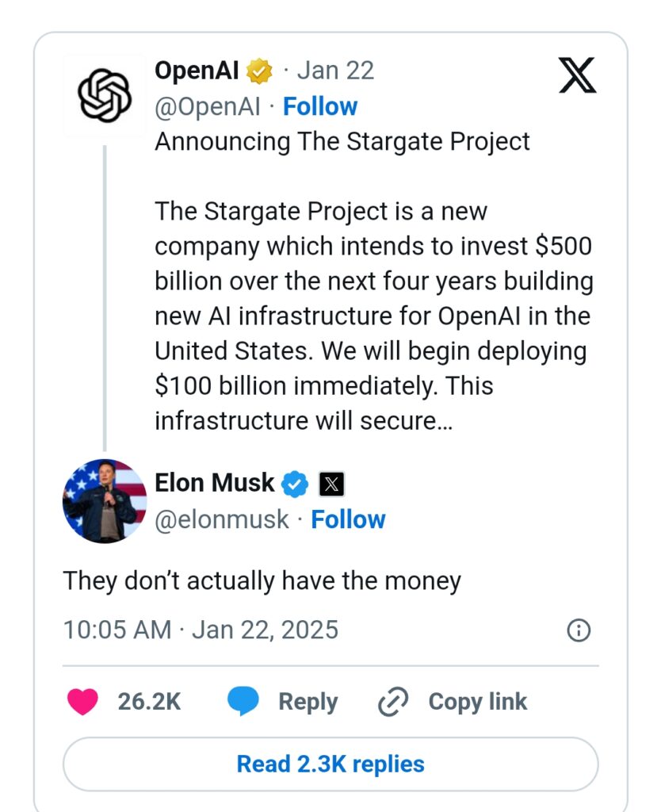Screen dimensions: 661x812
Task: Open Elon Musk's profile picture
Action: (x=105, y=501)
